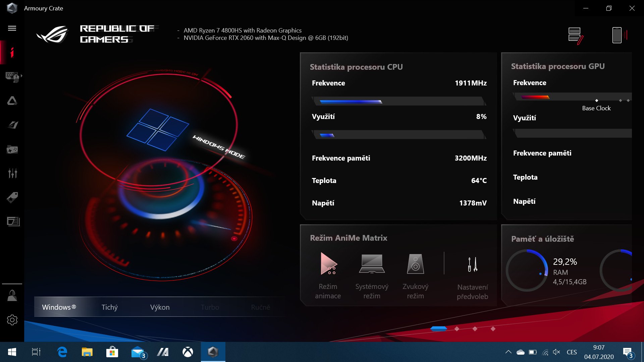Jump to the third dashboard page diamond
644x362 pixels.
coord(475,329)
